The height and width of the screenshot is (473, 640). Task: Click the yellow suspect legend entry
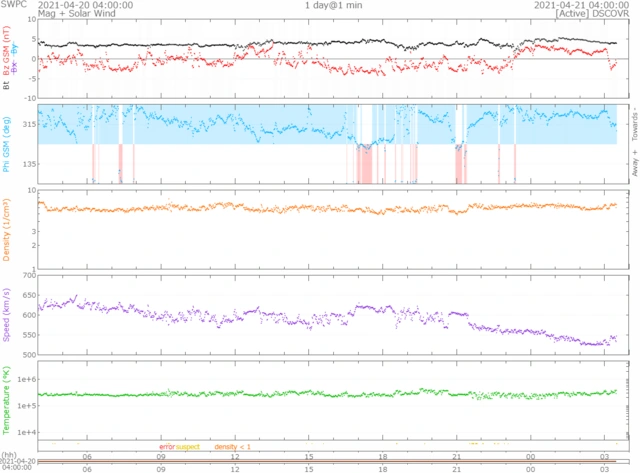(x=188, y=446)
